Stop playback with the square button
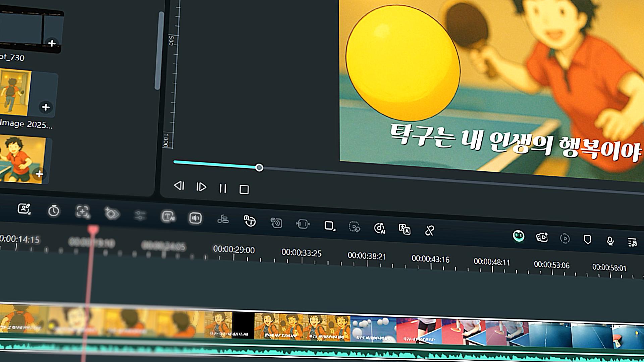Screen dimensions: 644x362 pyautogui.click(x=244, y=190)
